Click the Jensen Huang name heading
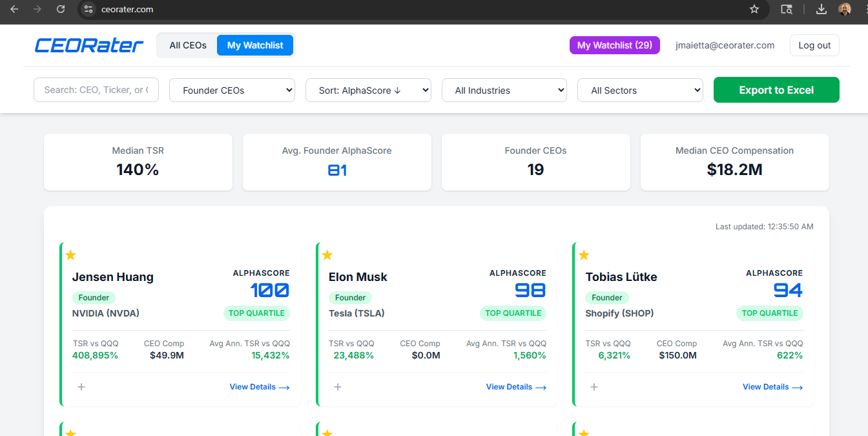This screenshot has height=436, width=868. [113, 277]
